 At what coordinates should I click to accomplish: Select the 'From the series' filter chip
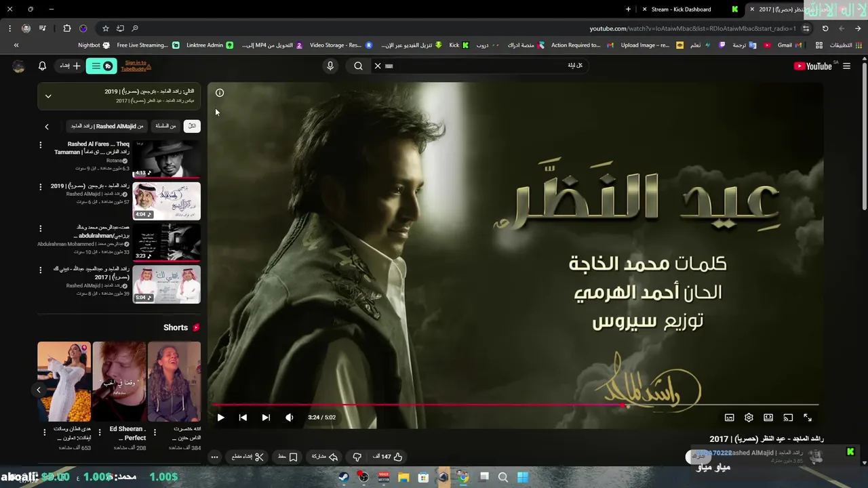pyautogui.click(x=165, y=126)
